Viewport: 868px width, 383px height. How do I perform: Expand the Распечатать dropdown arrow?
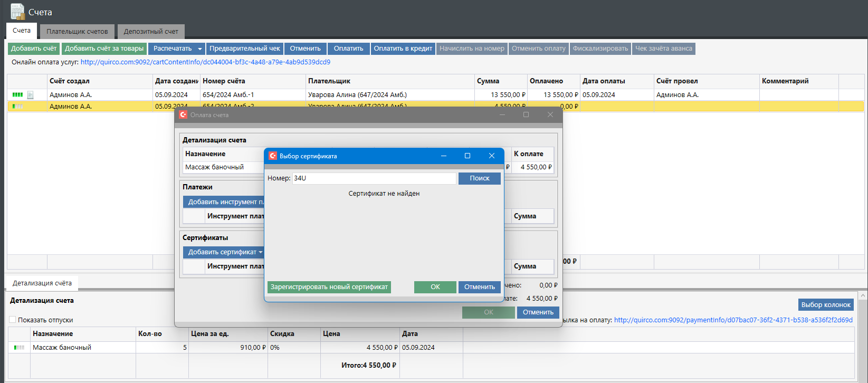point(199,49)
